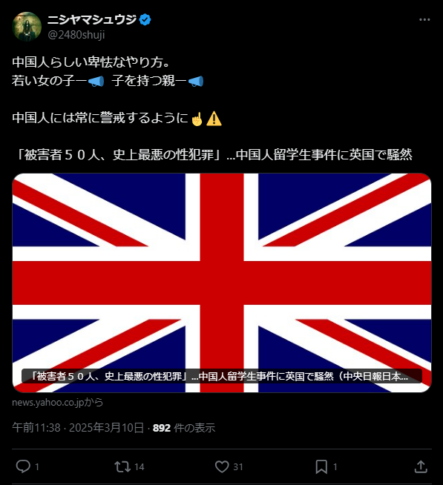Click the post timestamp 午前11:38

click(36, 428)
